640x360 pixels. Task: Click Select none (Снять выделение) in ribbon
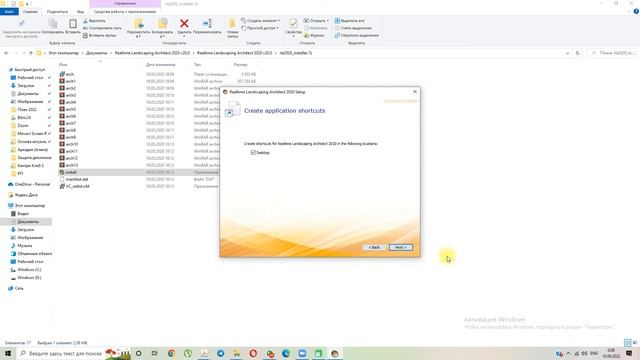tap(353, 28)
